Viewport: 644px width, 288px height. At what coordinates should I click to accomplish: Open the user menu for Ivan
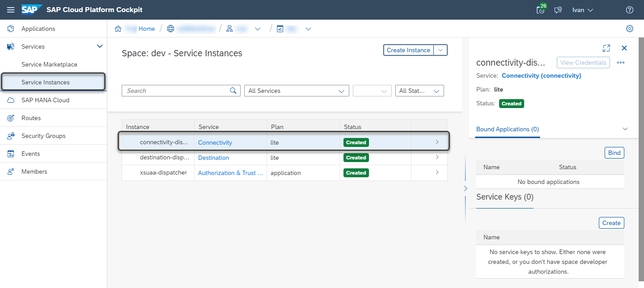583,10
